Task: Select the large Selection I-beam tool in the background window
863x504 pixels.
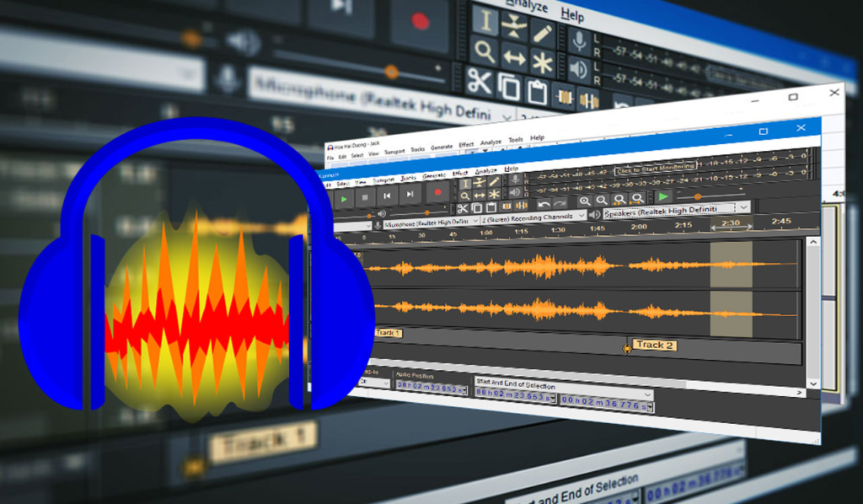Action: [x=485, y=21]
